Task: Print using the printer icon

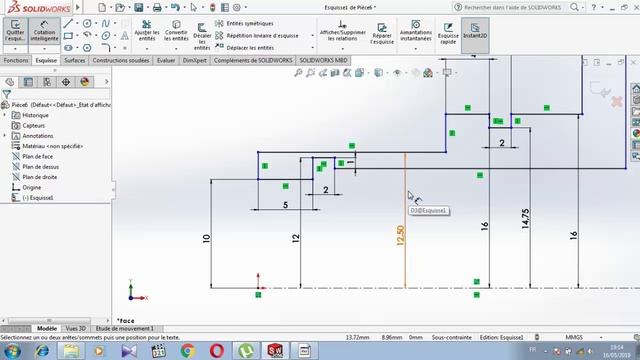Action: click(157, 7)
